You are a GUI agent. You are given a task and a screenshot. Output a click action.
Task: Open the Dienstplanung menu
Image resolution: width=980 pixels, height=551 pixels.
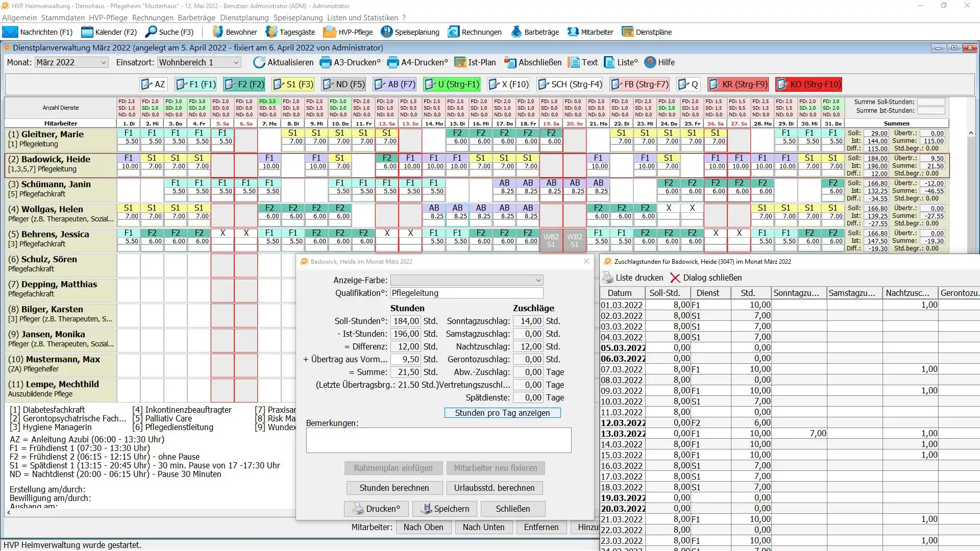[244, 18]
